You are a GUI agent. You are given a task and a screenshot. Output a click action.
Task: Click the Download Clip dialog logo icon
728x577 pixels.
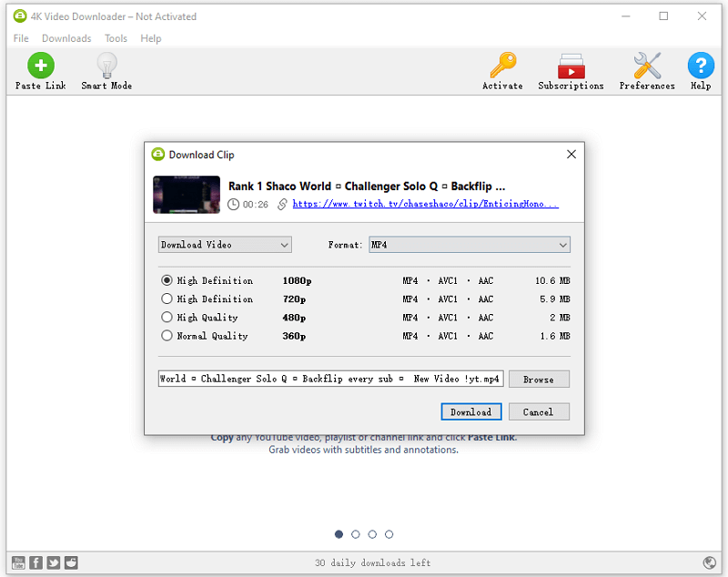158,154
